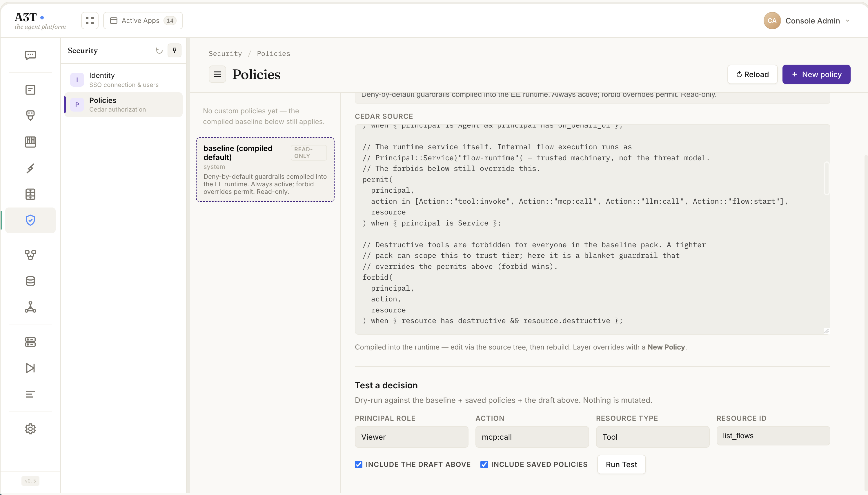Open the lightning bolt icon in the left rail
Screen dimensions: 868x495
[30, 168]
